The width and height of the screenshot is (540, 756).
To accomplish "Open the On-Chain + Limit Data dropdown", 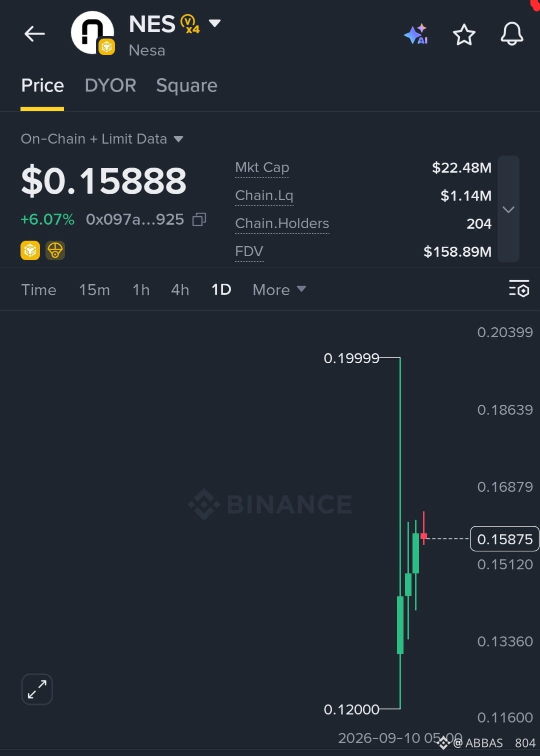I will coord(102,139).
